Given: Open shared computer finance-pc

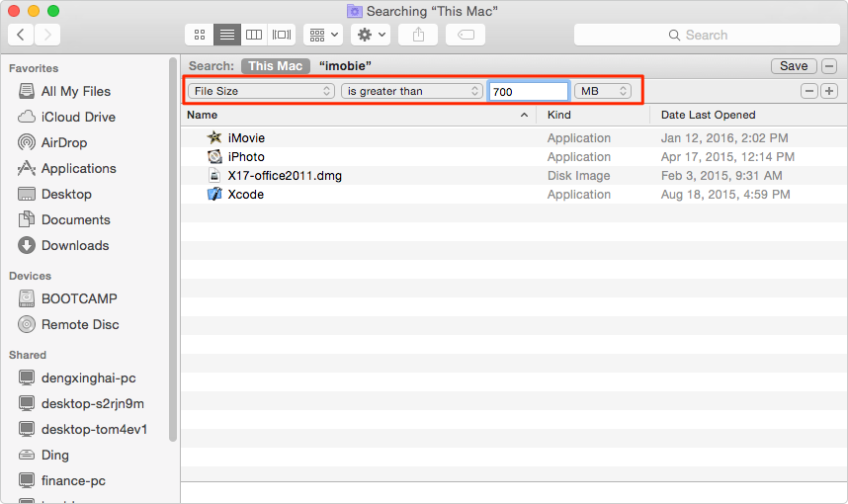Looking at the screenshot, I should coord(73,480).
